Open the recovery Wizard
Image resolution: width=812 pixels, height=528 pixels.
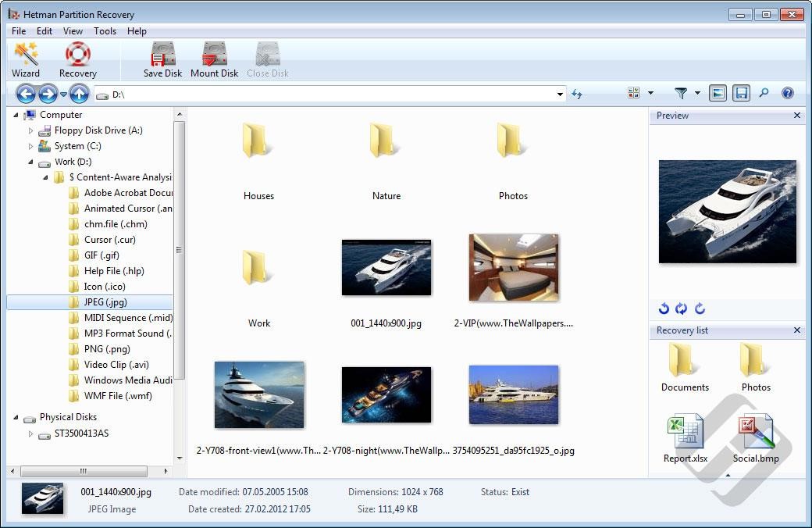click(26, 59)
